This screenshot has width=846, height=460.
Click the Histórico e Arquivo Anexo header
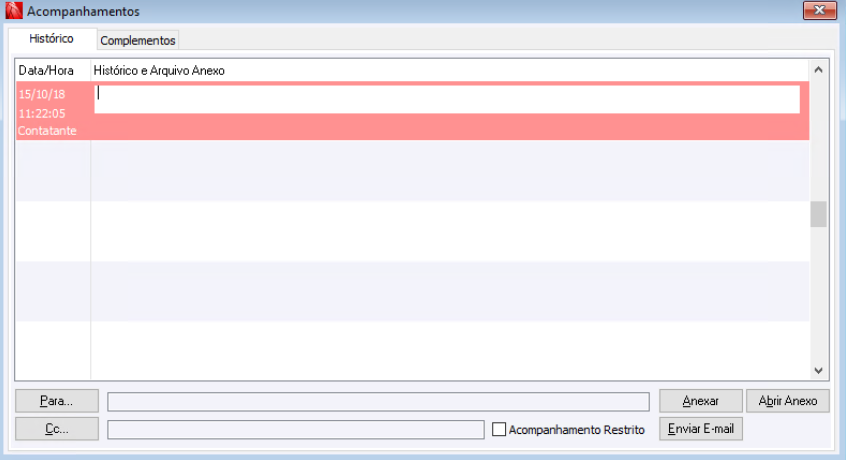click(159, 71)
